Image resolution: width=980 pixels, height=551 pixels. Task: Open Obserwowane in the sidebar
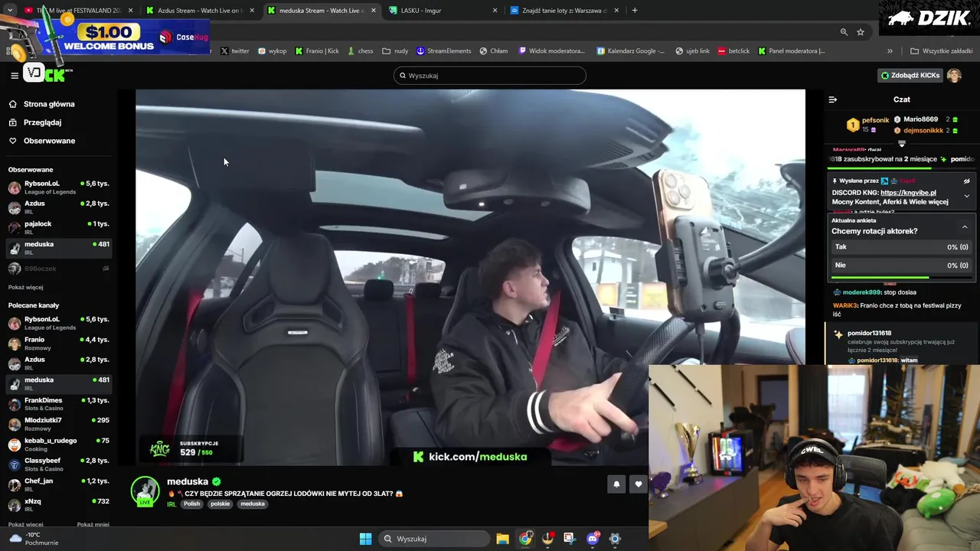pyautogui.click(x=49, y=141)
